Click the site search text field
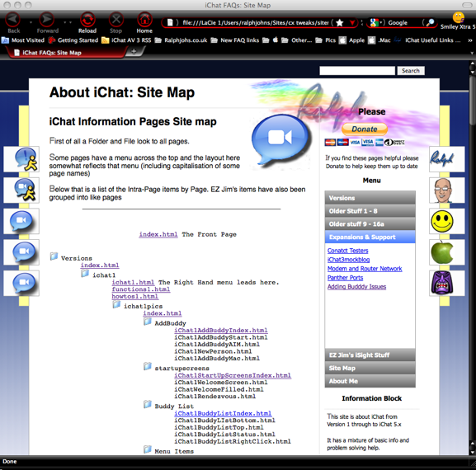The width and height of the screenshot is (476, 470). point(357,71)
